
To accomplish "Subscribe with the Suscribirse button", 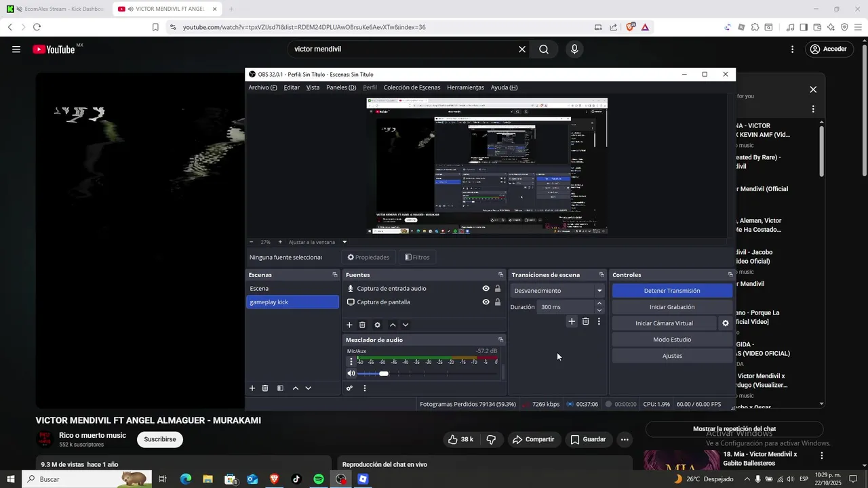I will coord(160,439).
